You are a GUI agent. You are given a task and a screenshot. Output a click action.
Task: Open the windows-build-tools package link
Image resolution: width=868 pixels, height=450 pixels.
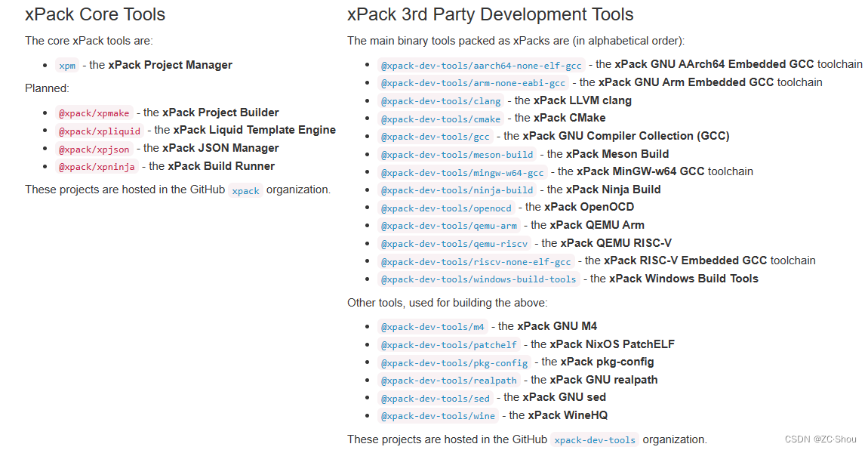coord(479,279)
